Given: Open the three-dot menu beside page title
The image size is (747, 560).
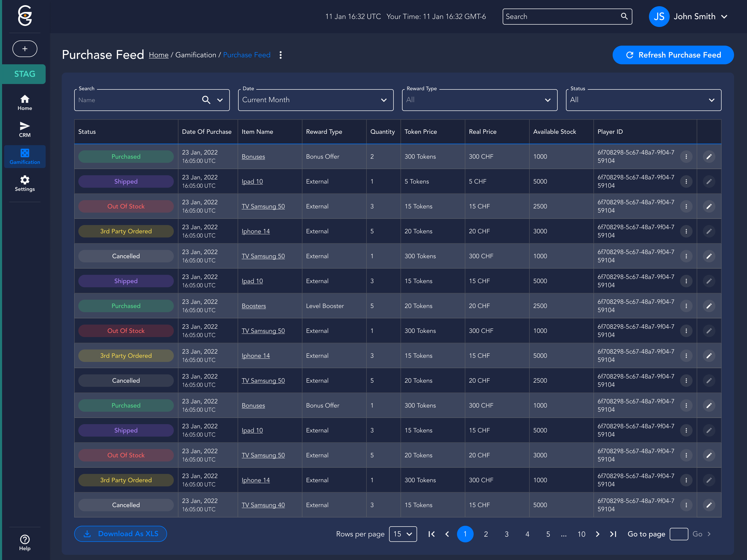Looking at the screenshot, I should click(x=280, y=55).
